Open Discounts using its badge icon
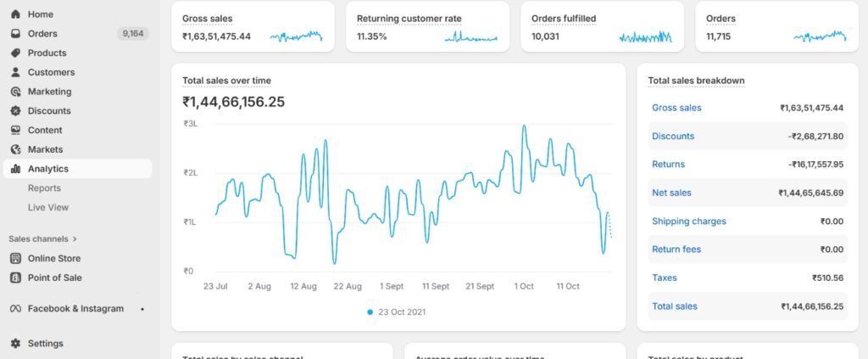This screenshot has width=868, height=359. tap(15, 111)
